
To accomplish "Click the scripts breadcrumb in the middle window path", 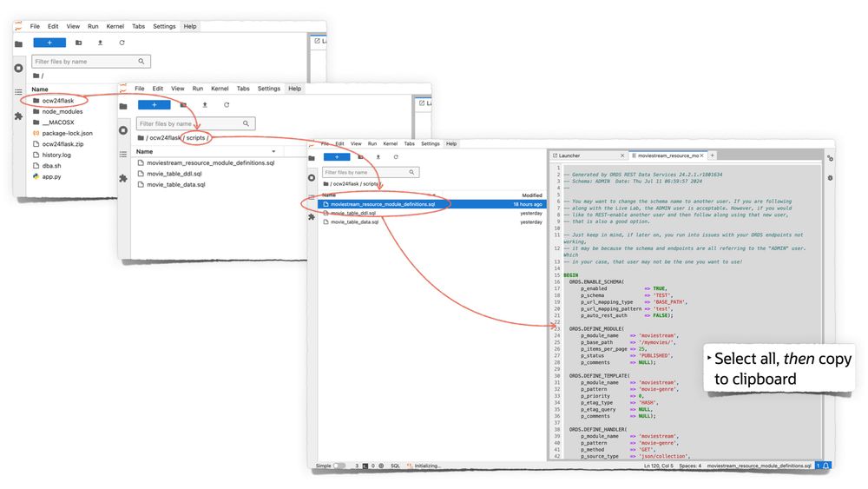I will point(195,138).
